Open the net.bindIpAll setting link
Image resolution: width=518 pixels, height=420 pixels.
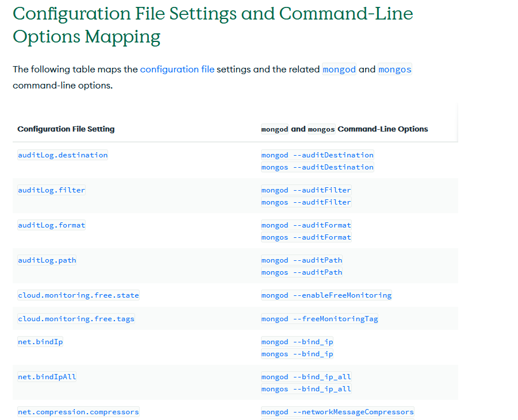[x=47, y=377]
